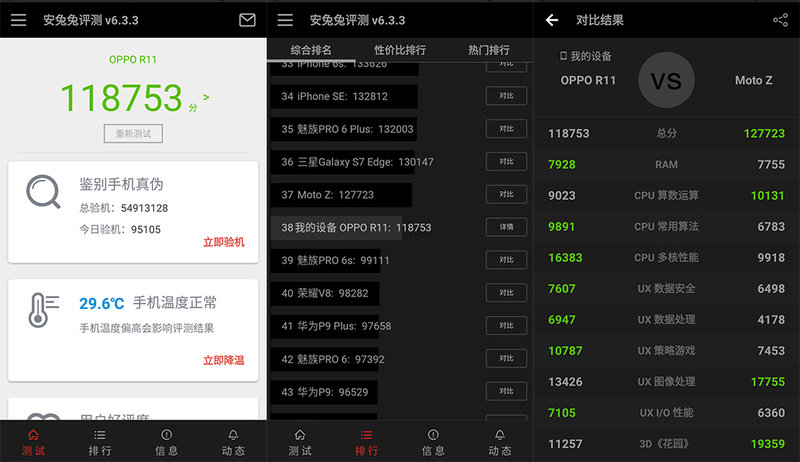Click CPU 常用算法 row label
Screen dimensions: 800x462
click(666, 226)
